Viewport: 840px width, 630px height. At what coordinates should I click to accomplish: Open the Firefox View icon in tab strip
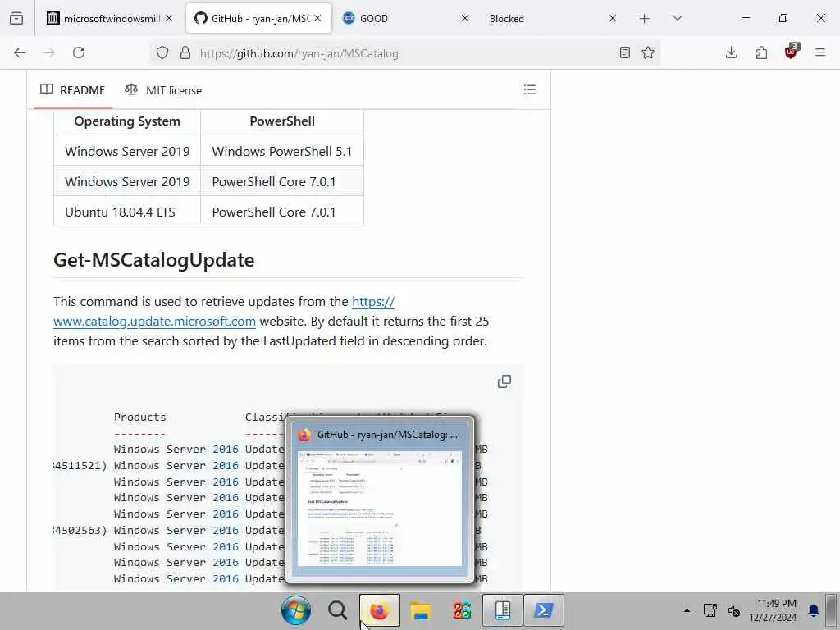pos(16,18)
